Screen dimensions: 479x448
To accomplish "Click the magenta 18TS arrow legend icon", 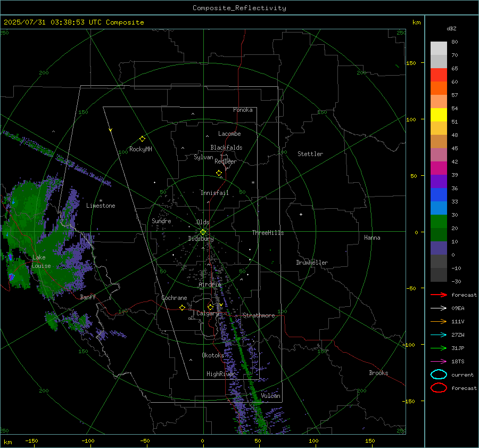I will 439,362.
